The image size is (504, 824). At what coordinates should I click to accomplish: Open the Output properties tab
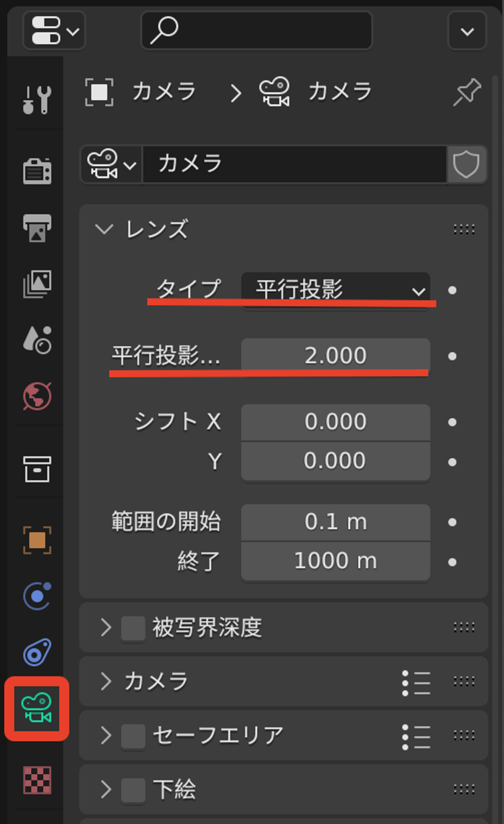pos(37,228)
